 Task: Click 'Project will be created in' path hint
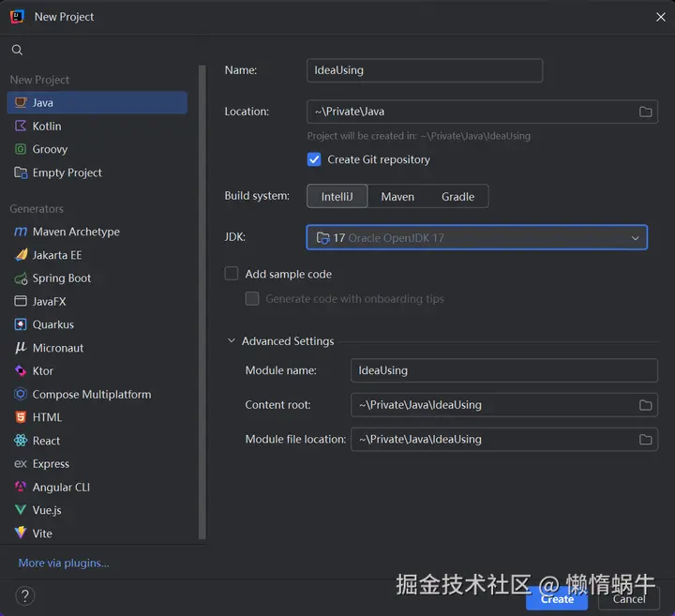418,136
